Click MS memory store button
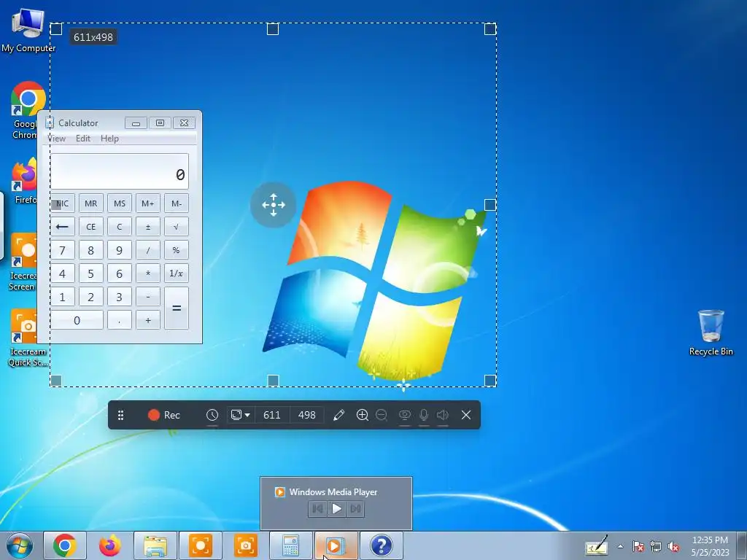 click(120, 203)
